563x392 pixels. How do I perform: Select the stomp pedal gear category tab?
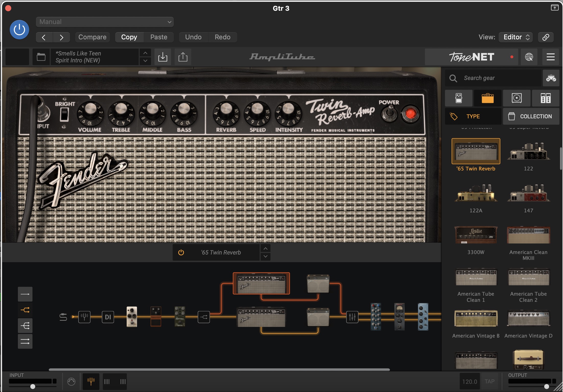pyautogui.click(x=459, y=98)
